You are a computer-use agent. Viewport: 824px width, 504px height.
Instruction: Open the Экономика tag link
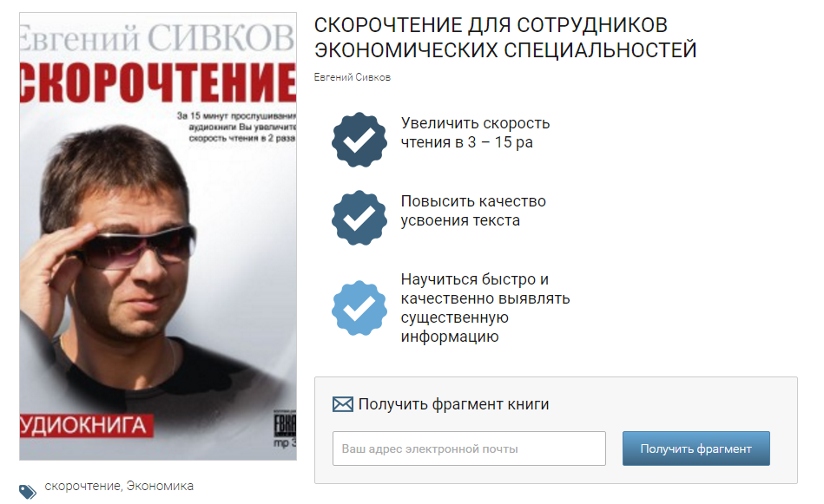160,486
